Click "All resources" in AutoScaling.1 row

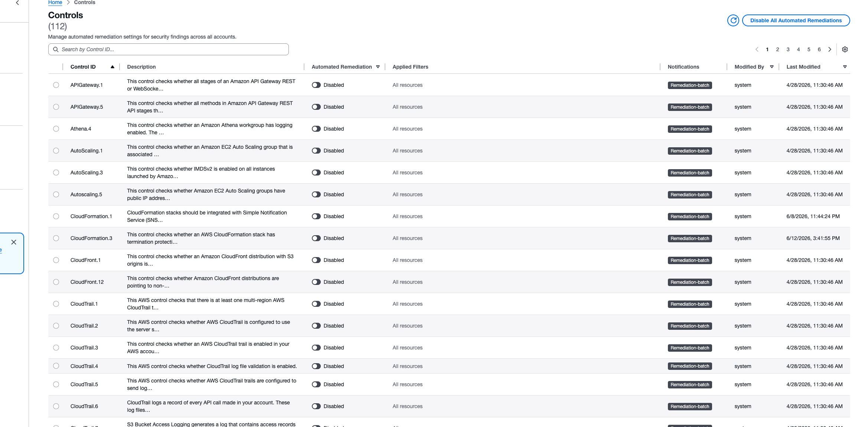[408, 151]
